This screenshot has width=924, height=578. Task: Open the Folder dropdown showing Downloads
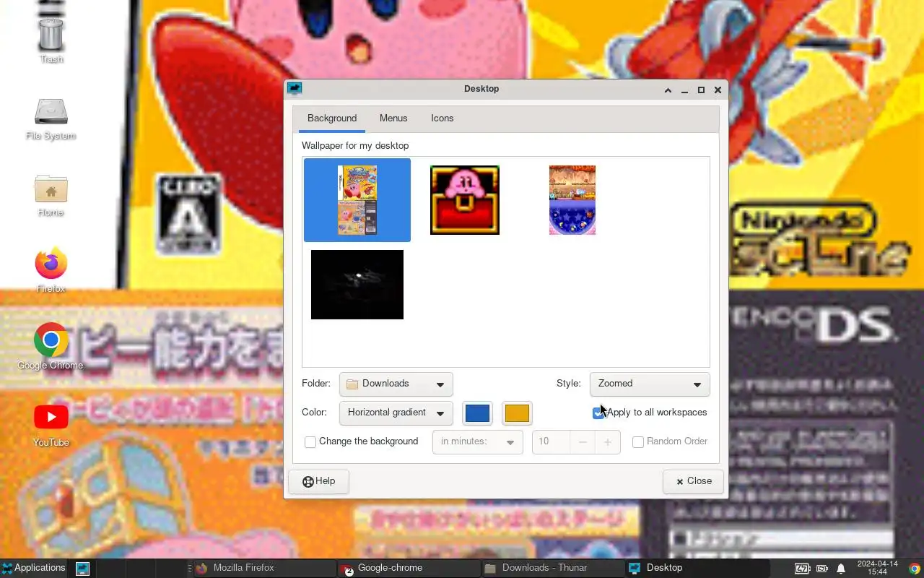click(396, 384)
